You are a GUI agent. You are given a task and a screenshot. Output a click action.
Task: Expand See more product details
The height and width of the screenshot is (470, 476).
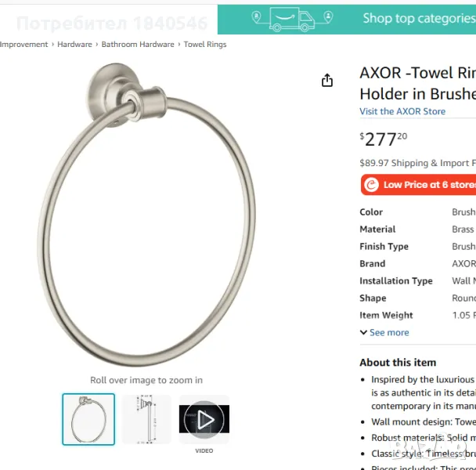click(389, 332)
